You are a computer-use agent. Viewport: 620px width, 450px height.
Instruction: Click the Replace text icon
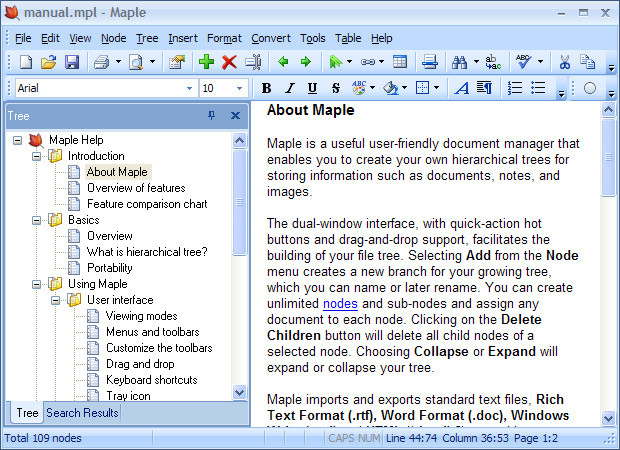493,62
